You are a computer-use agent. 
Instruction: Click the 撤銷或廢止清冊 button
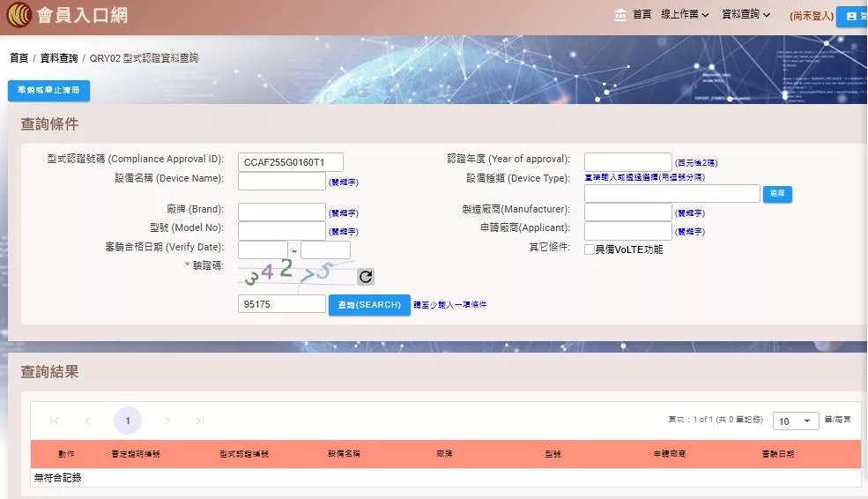pos(48,91)
